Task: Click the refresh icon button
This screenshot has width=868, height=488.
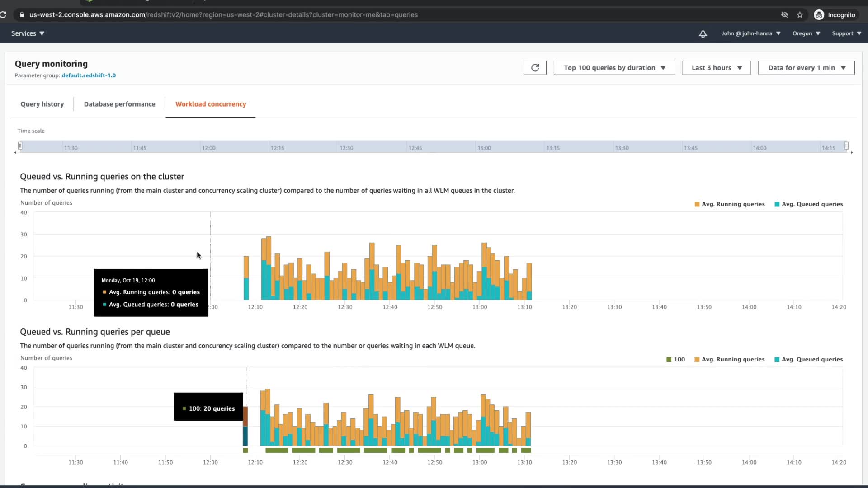Action: (535, 68)
